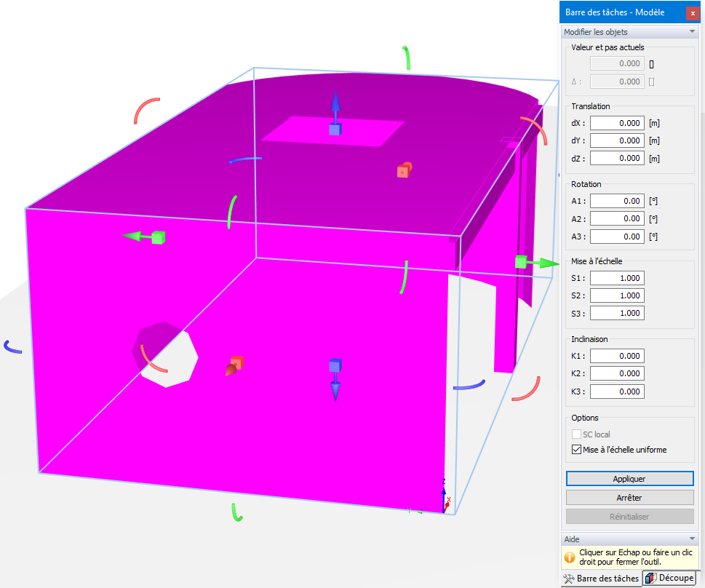
Task: Switch to the Barre des tâches tab
Action: (601, 579)
